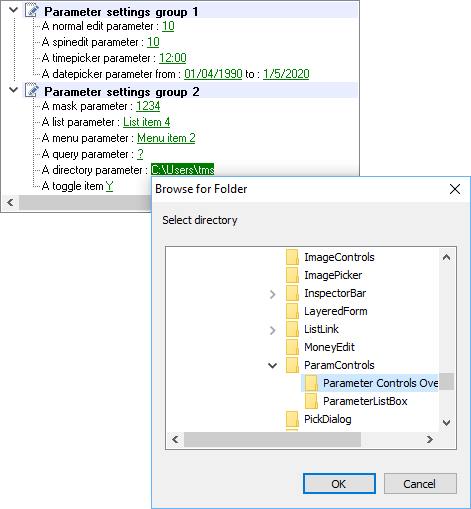
Task: Open the list parameter 'List item 4'
Action: [147, 122]
